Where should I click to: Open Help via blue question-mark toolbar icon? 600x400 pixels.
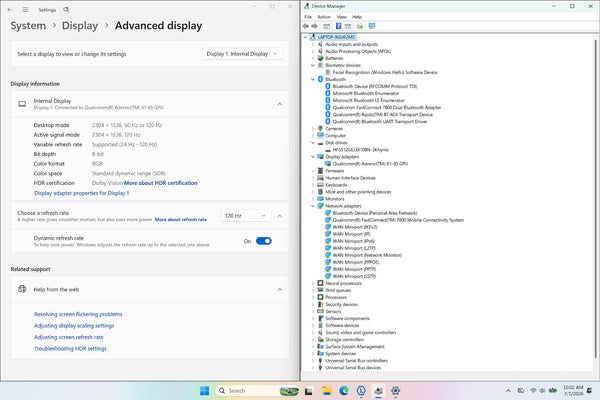[338, 26]
